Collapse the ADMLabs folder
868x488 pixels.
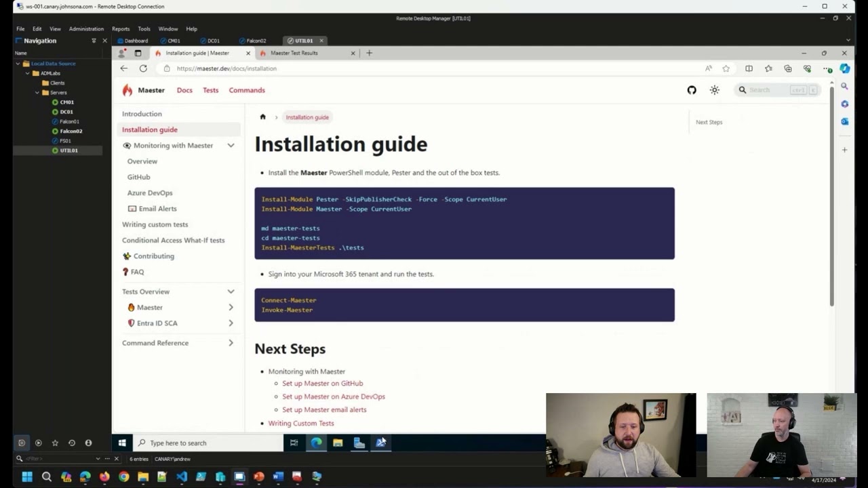tap(28, 73)
